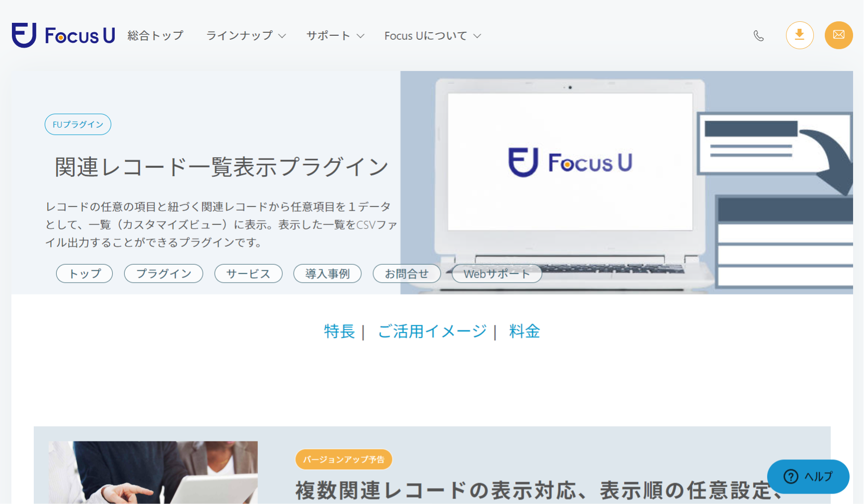Click the Focus U logo in header

click(64, 35)
